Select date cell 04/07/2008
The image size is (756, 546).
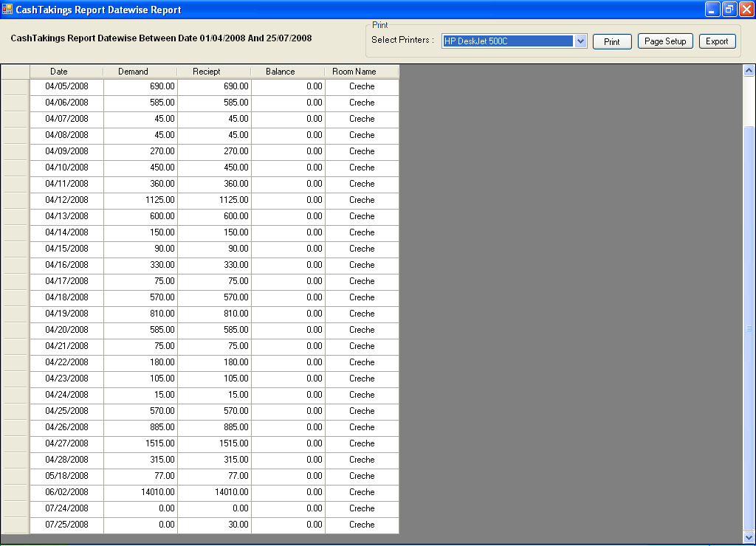pyautogui.click(x=66, y=119)
